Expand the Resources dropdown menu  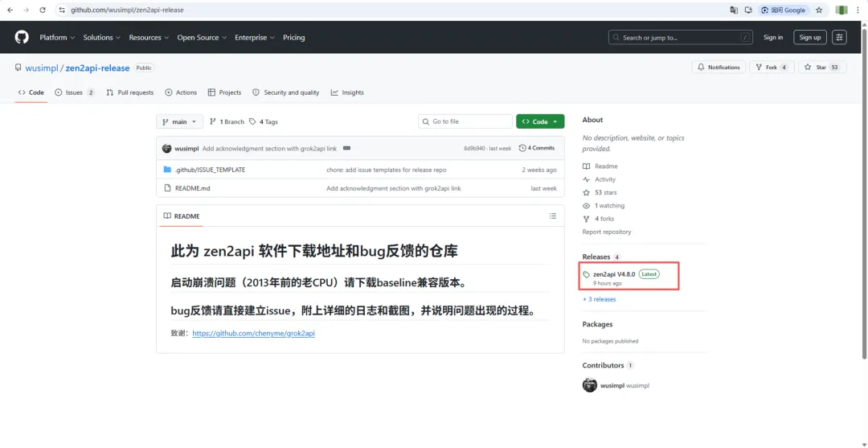(149, 38)
